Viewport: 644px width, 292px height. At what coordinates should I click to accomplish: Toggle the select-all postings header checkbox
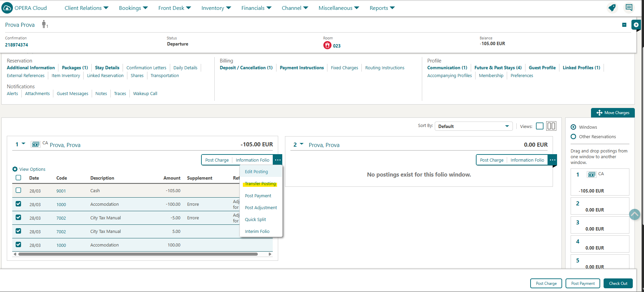click(18, 178)
